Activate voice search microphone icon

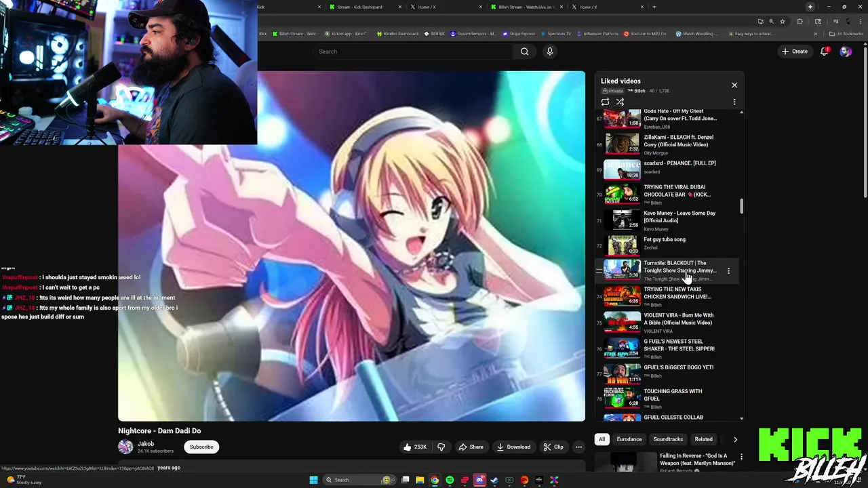point(550,52)
